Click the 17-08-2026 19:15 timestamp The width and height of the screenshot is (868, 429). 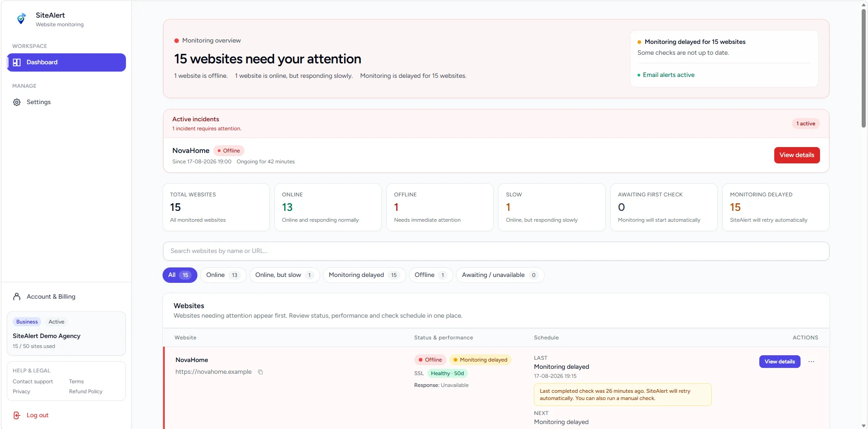pyautogui.click(x=555, y=376)
